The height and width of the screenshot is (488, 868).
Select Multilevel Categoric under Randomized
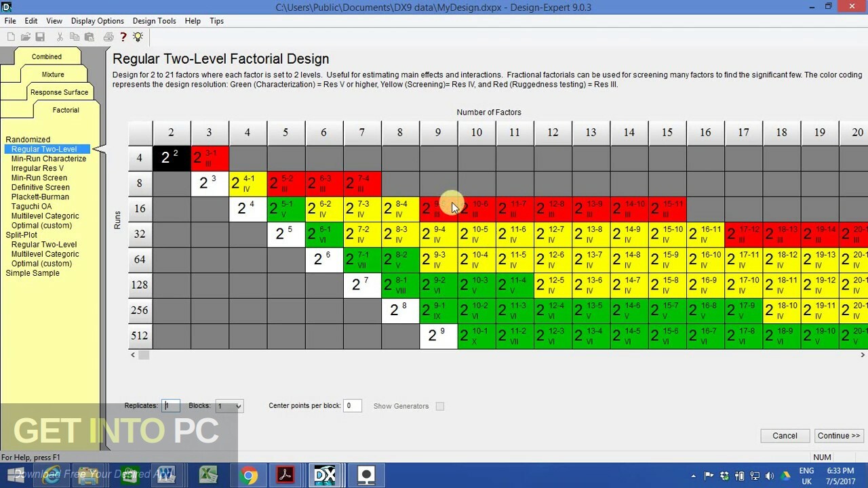tap(45, 216)
